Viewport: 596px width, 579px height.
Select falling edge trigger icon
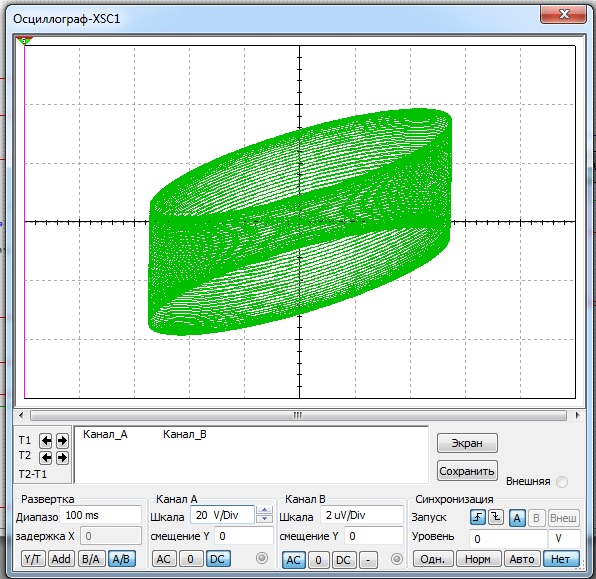[x=496, y=517]
